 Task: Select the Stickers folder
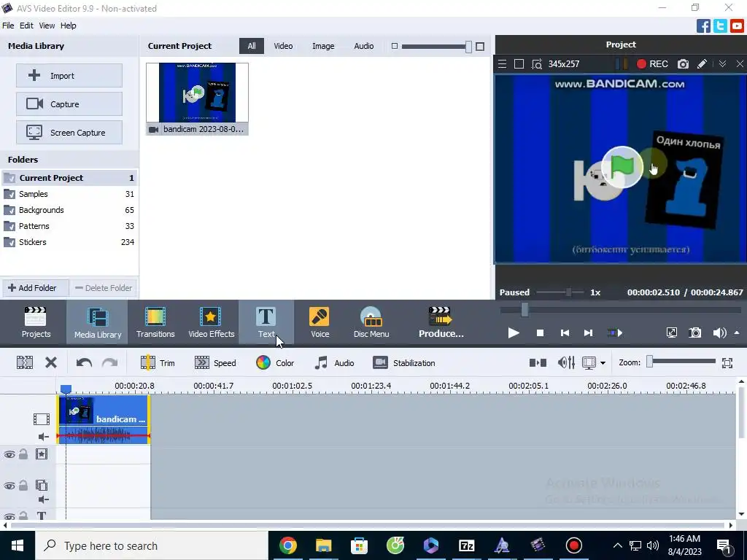69,242
